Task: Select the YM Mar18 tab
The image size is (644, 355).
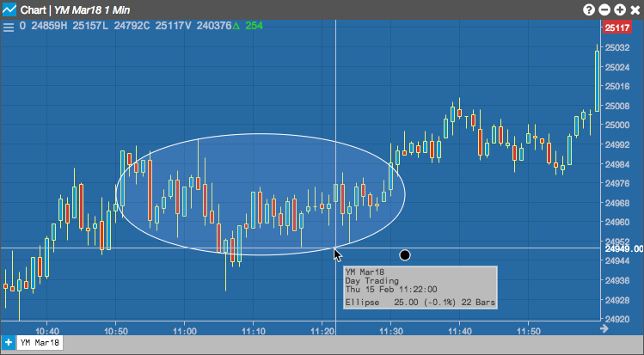Action: coord(40,342)
